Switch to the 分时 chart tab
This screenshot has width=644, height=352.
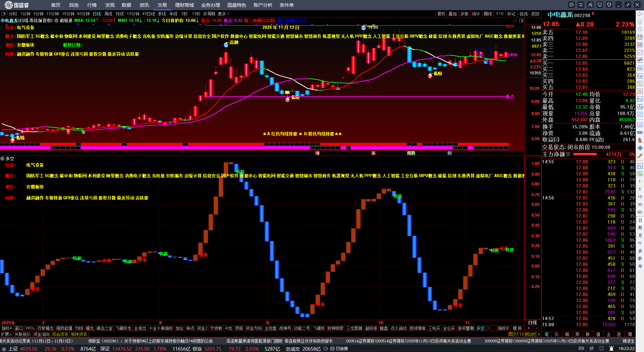coord(13,14)
